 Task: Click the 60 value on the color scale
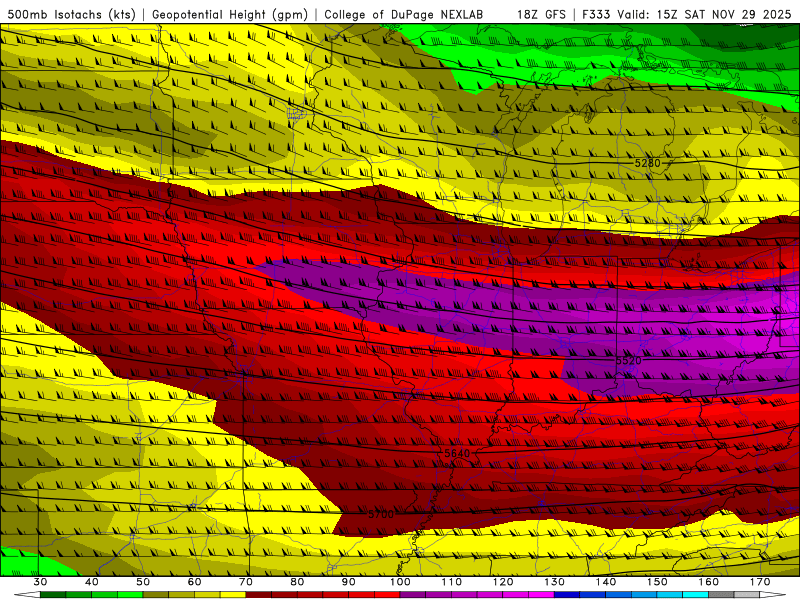coord(194,582)
